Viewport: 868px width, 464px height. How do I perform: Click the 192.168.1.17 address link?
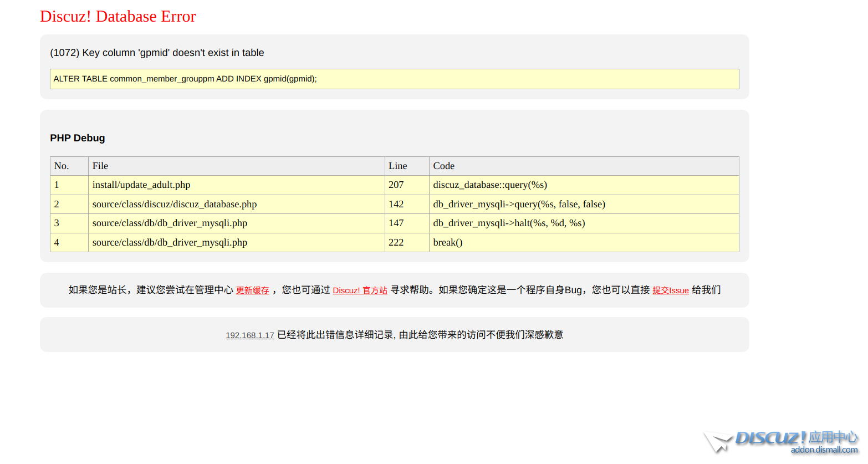click(x=249, y=335)
